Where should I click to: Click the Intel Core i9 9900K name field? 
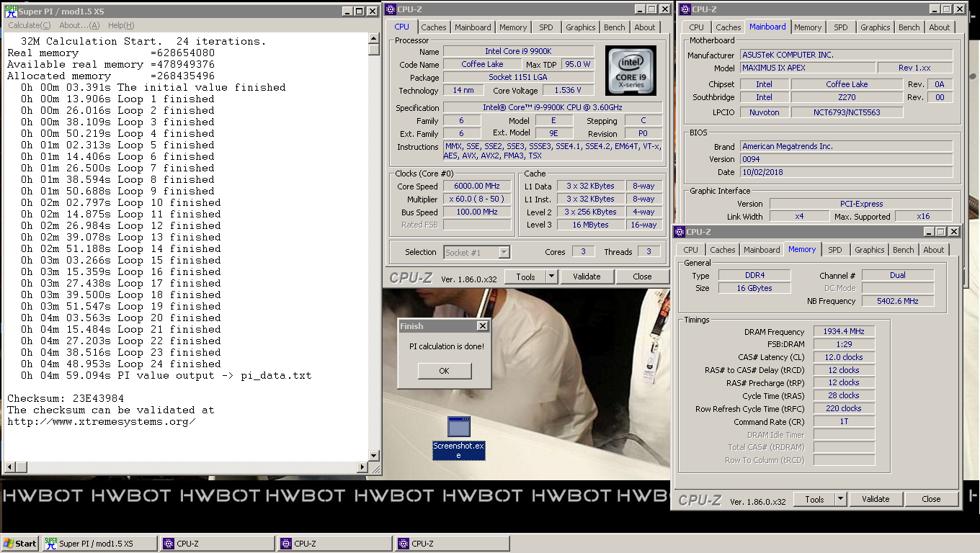click(x=518, y=52)
